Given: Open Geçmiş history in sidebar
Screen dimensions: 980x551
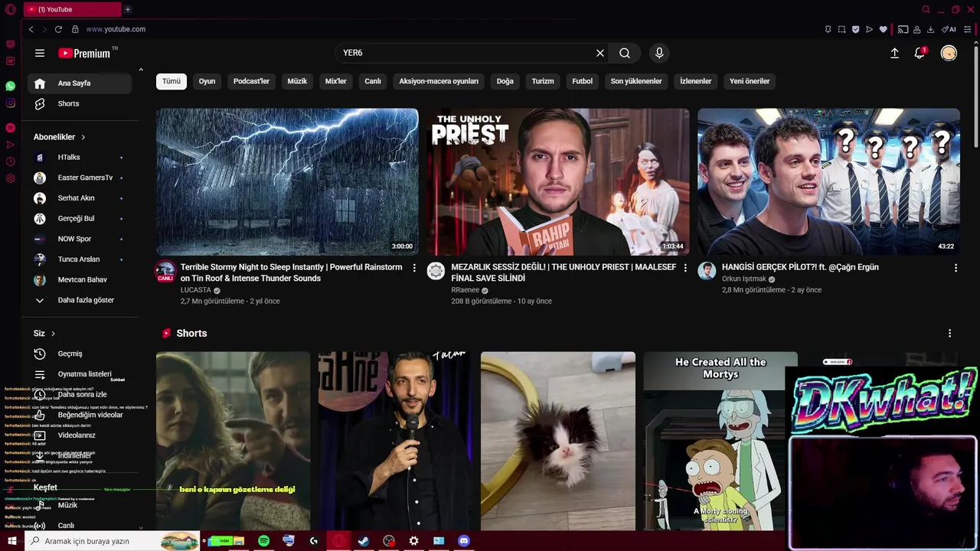Looking at the screenshot, I should (80, 354).
